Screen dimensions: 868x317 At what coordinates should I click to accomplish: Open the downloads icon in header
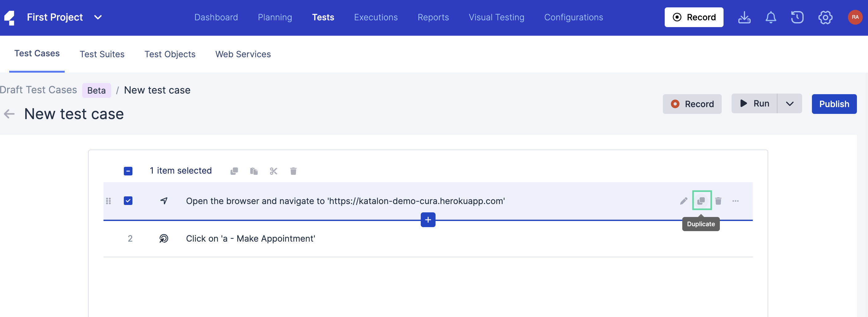pos(744,17)
